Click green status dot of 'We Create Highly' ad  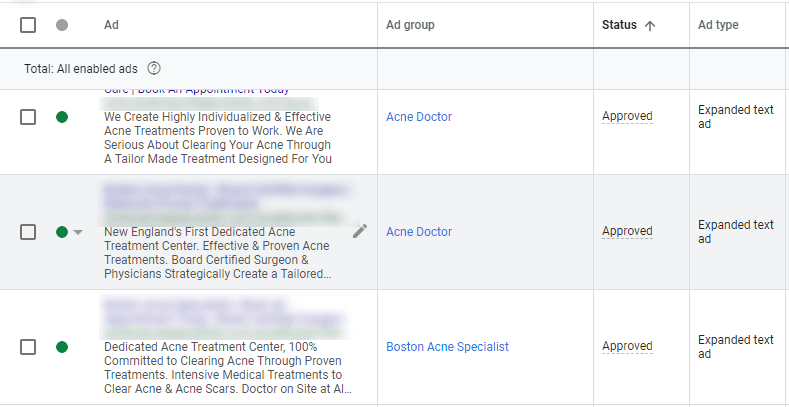tap(62, 117)
